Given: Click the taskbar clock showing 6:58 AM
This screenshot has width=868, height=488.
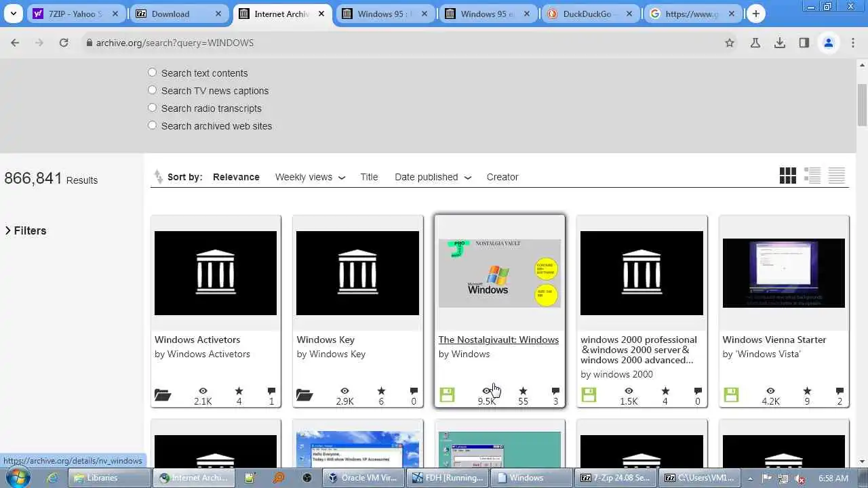Looking at the screenshot, I should [833, 479].
